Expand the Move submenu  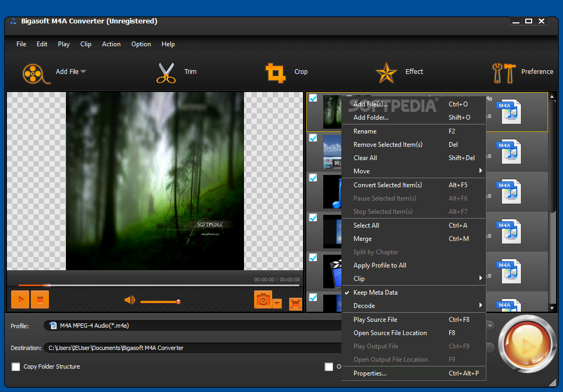pyautogui.click(x=414, y=171)
